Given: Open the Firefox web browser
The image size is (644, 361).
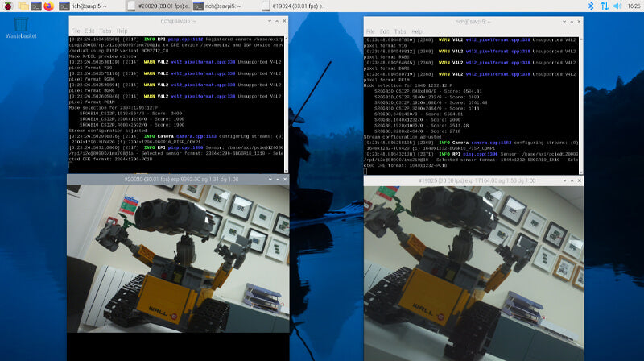Looking at the screenshot, I should coord(49,6).
